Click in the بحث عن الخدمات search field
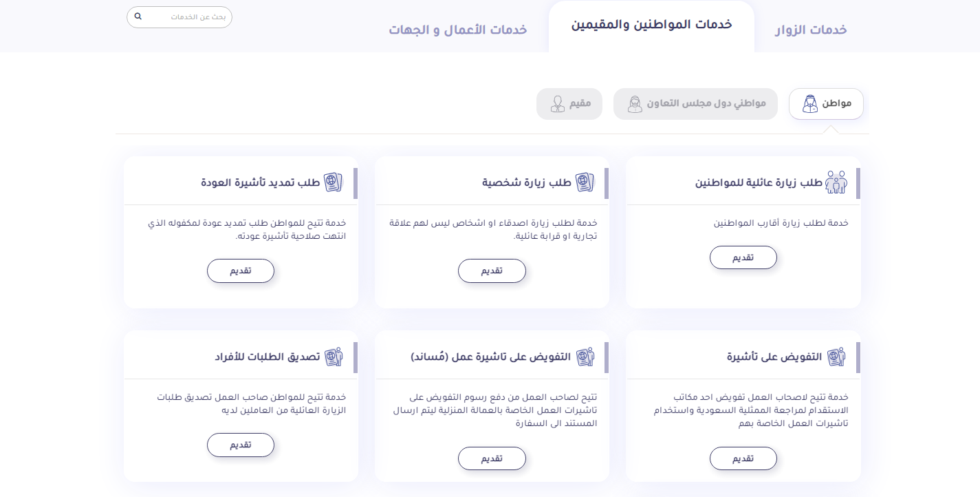 179,17
